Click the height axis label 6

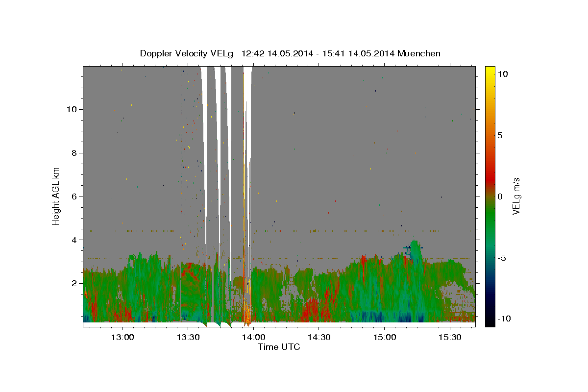73,196
